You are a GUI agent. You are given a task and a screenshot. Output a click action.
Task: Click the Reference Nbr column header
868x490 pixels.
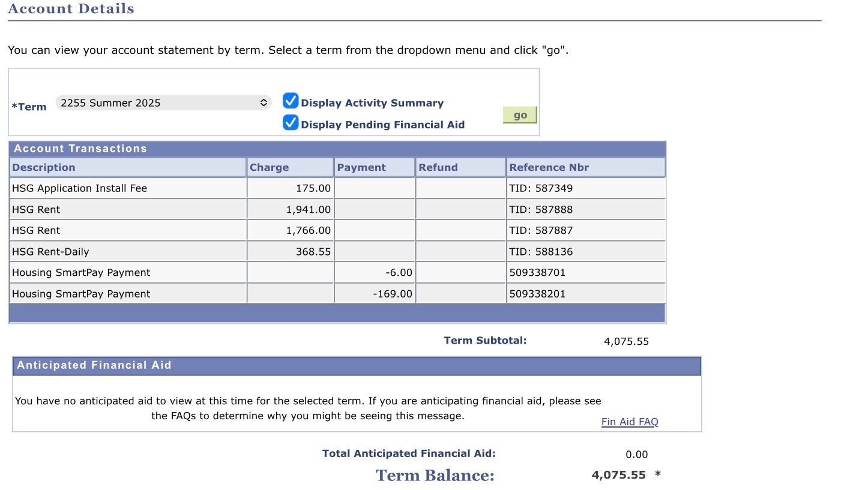point(549,167)
